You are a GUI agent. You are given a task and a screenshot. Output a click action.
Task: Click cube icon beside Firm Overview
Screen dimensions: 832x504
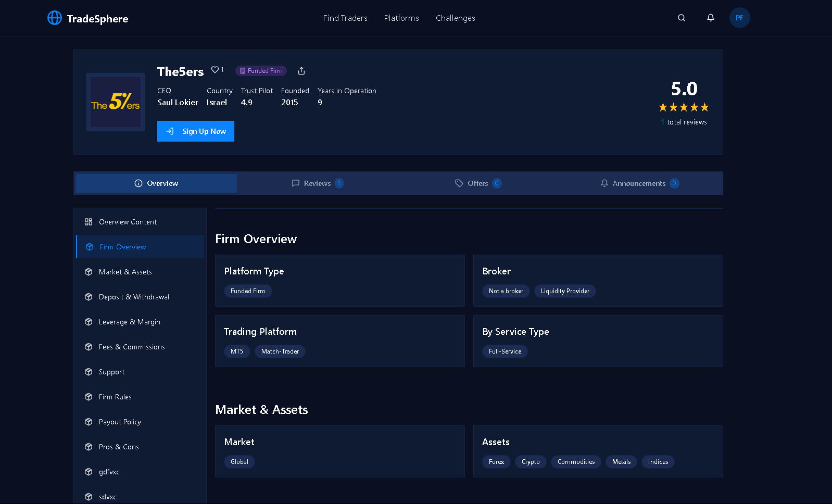(90, 247)
